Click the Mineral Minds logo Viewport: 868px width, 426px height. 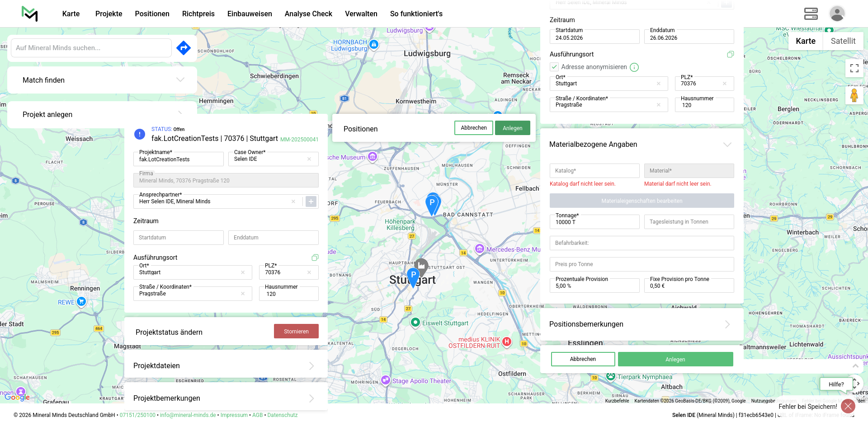30,14
